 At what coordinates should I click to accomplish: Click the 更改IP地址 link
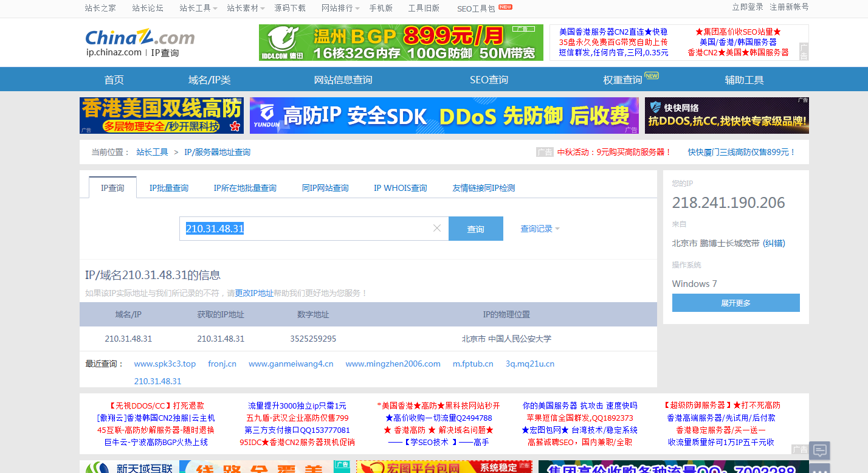[x=254, y=293]
